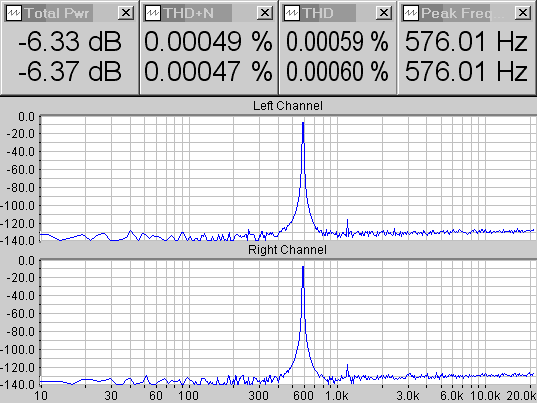The image size is (537, 403).
Task: Click the Right Channel graph title
Action: (x=287, y=250)
